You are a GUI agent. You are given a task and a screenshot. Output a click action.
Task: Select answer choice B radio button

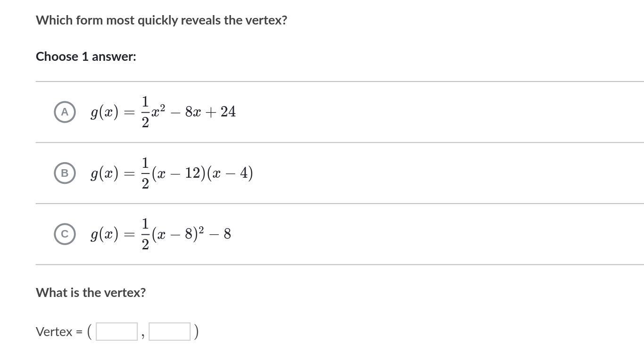pos(65,173)
